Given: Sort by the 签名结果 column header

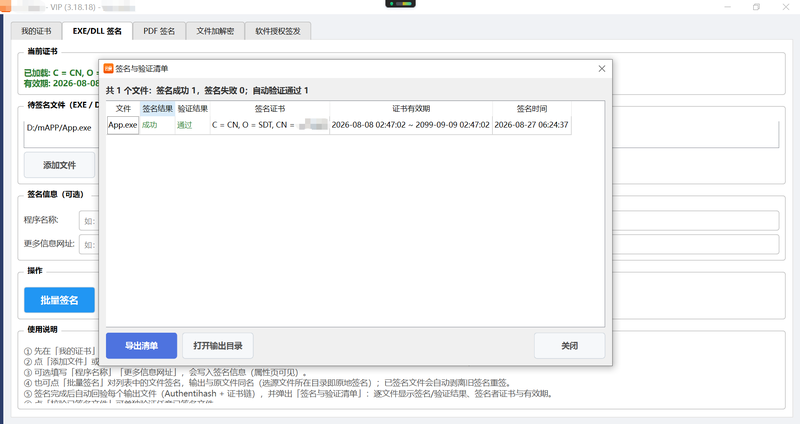Looking at the screenshot, I should click(x=158, y=109).
